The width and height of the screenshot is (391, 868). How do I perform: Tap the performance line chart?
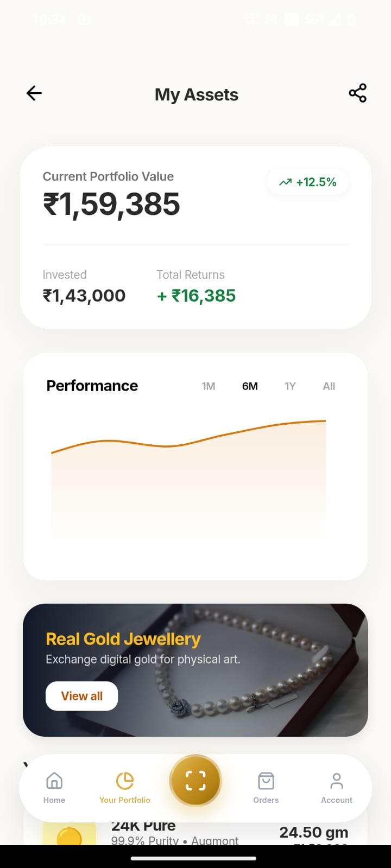189,477
